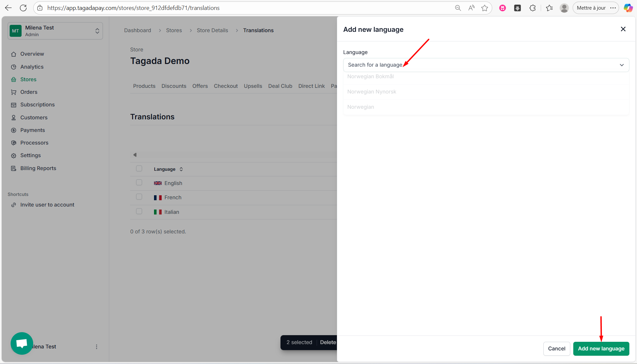
Task: Toggle the select-all languages checkbox
Action: (139, 168)
